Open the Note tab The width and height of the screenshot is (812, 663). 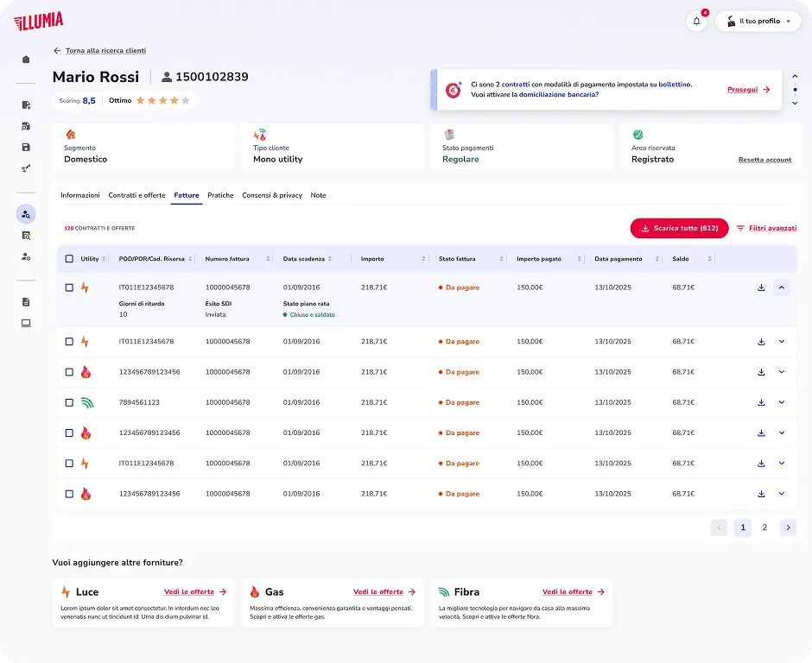[x=319, y=196]
